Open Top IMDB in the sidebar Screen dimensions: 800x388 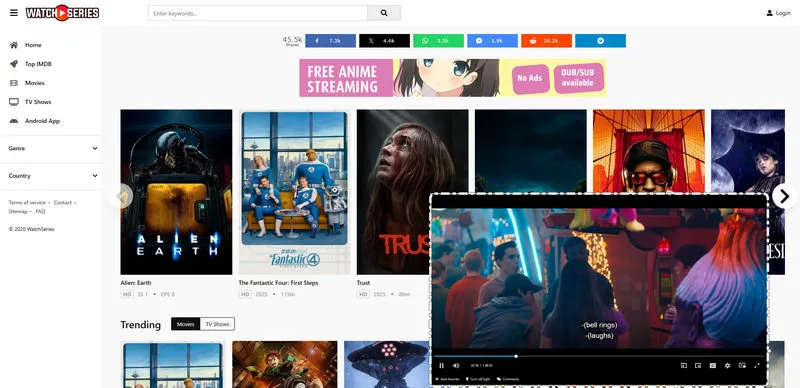tap(38, 64)
